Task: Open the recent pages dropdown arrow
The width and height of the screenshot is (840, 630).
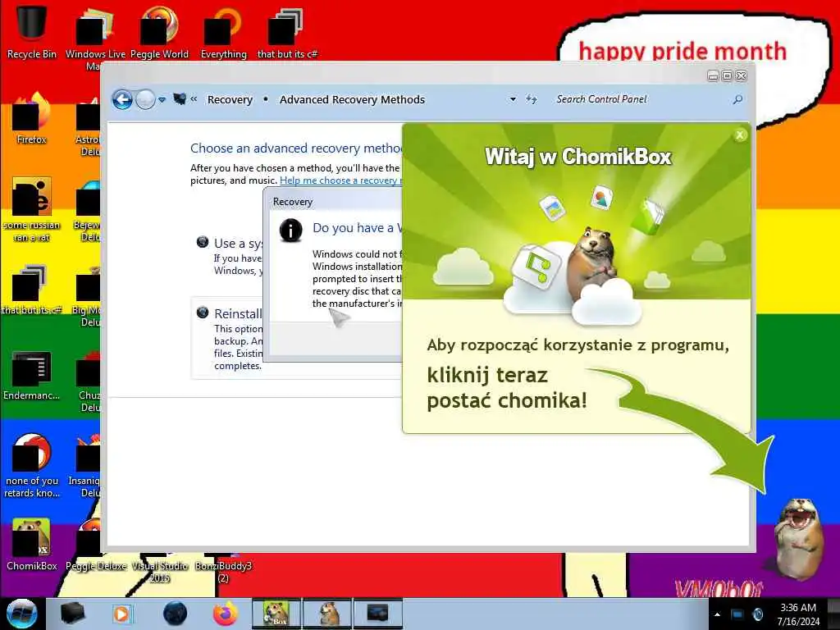Action: (x=162, y=99)
